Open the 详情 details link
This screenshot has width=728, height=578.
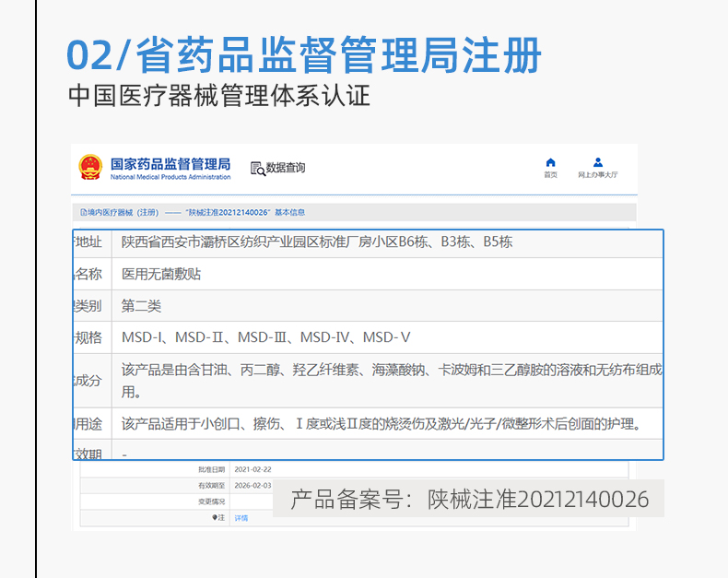point(241,518)
